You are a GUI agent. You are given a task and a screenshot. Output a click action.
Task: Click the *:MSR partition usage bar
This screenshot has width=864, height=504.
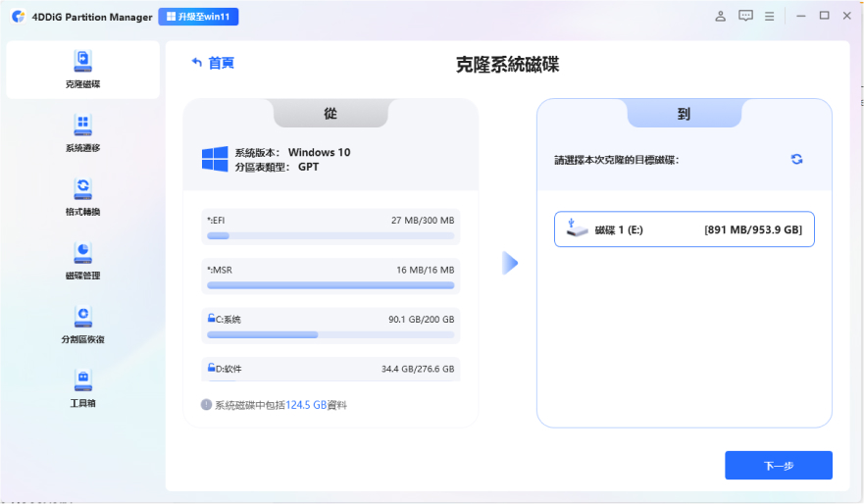coord(330,285)
